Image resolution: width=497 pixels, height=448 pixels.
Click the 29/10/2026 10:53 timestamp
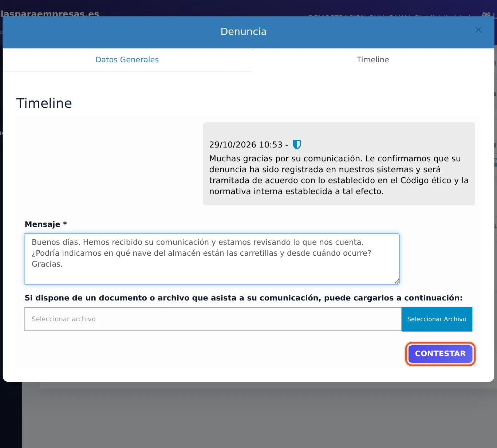pyautogui.click(x=246, y=145)
